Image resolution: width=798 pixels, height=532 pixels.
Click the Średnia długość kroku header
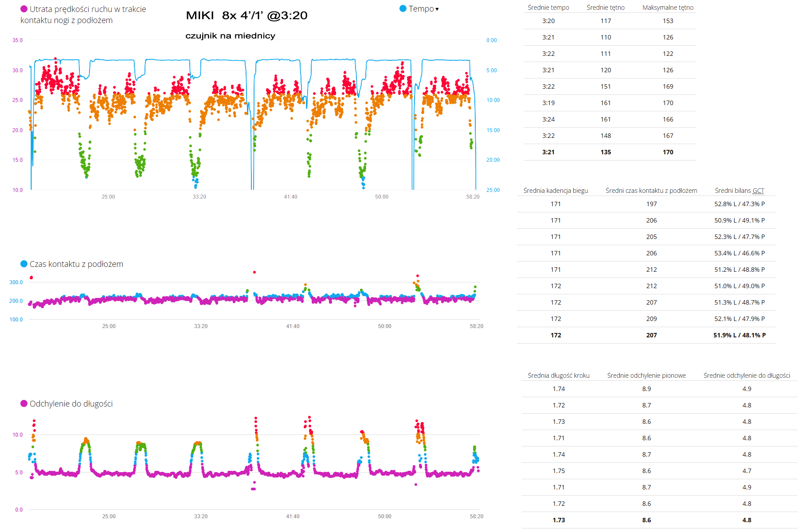(559, 376)
